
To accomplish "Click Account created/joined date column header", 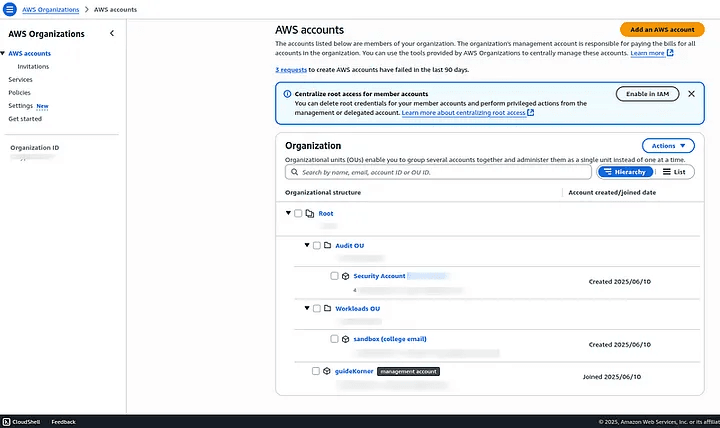I will [x=612, y=192].
